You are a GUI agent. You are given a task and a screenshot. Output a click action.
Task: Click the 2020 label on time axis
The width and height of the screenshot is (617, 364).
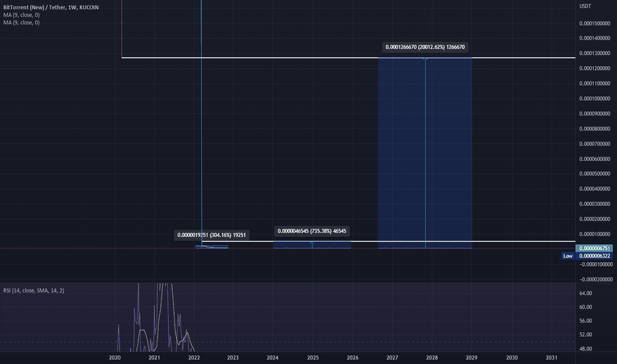[115, 357]
